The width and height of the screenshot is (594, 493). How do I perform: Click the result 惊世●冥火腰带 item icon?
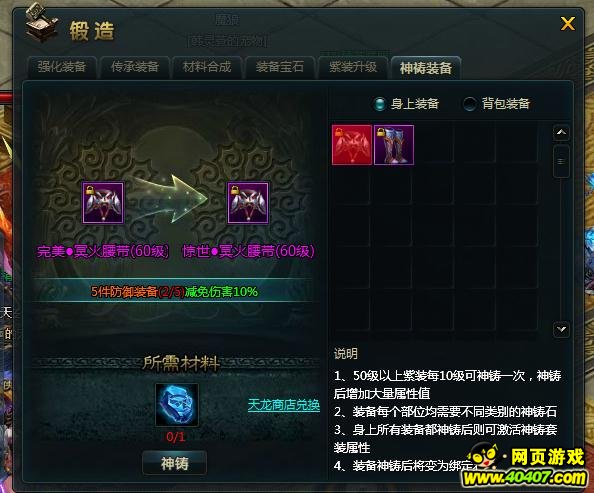[248, 202]
